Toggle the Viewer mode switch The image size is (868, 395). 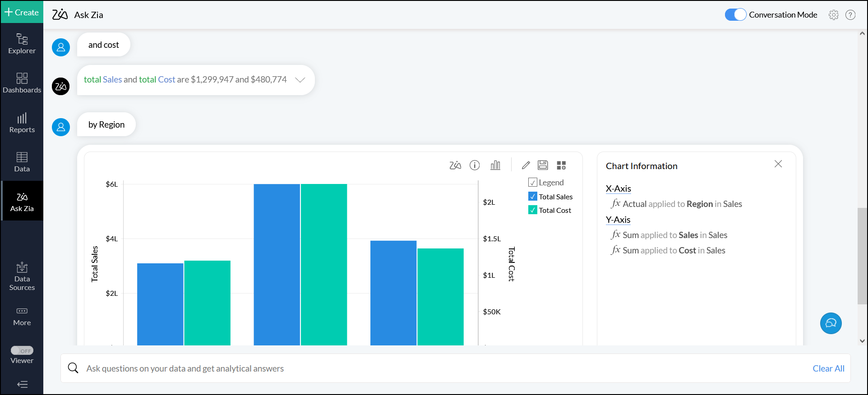pos(22,350)
